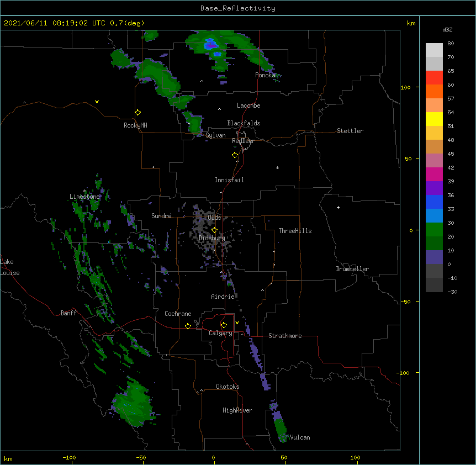Click the yellow station marker in Calgary
The width and height of the screenshot is (476, 465).
224,325
